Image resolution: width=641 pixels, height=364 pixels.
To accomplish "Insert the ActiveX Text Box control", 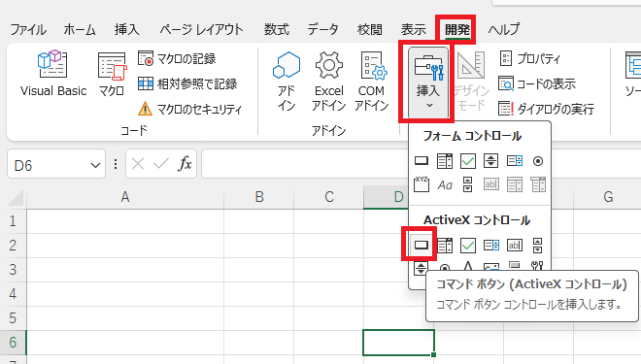I will pos(515,246).
